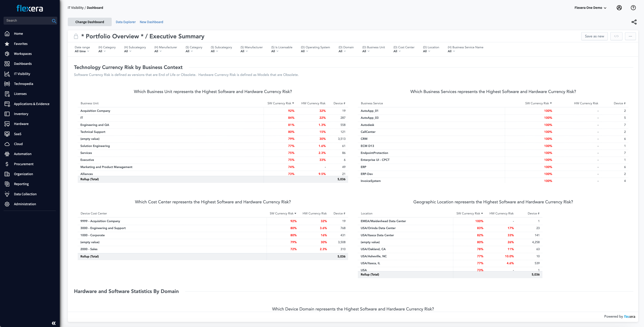Open the user account profile icon

pyautogui.click(x=619, y=8)
